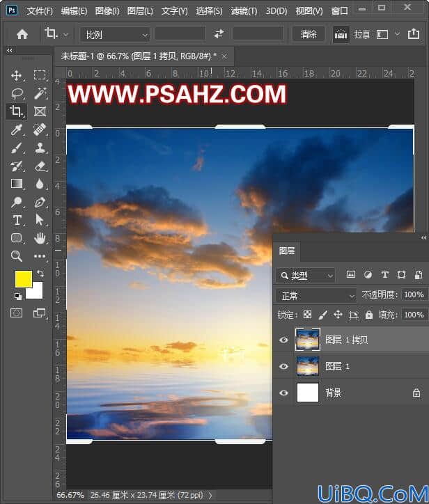This screenshot has height=504, width=429.
Task: Click the share icon in options bar
Action: 414,33
